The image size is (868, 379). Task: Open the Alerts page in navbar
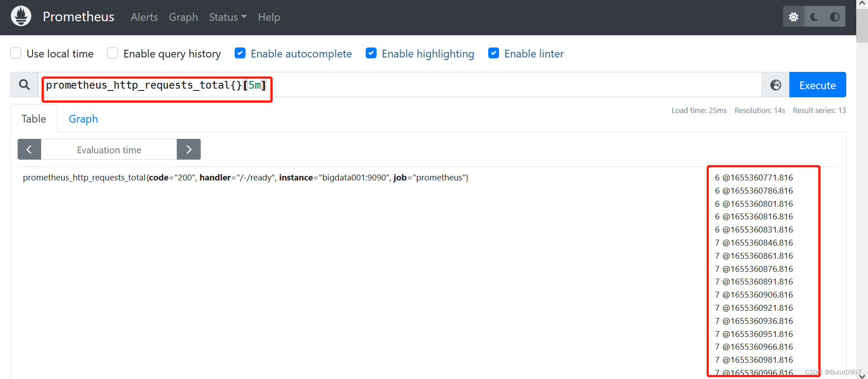click(x=144, y=17)
